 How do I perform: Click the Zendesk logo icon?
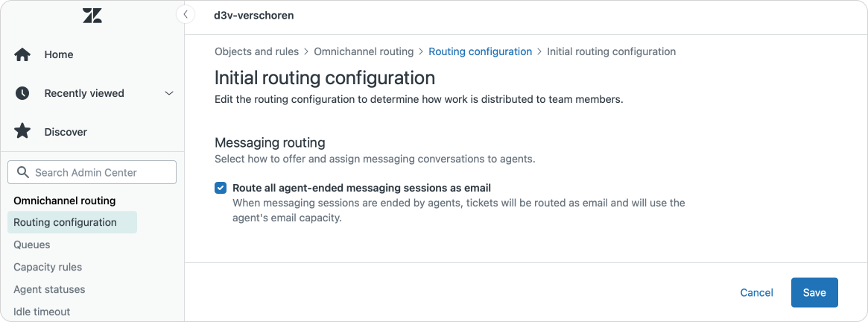click(x=92, y=15)
